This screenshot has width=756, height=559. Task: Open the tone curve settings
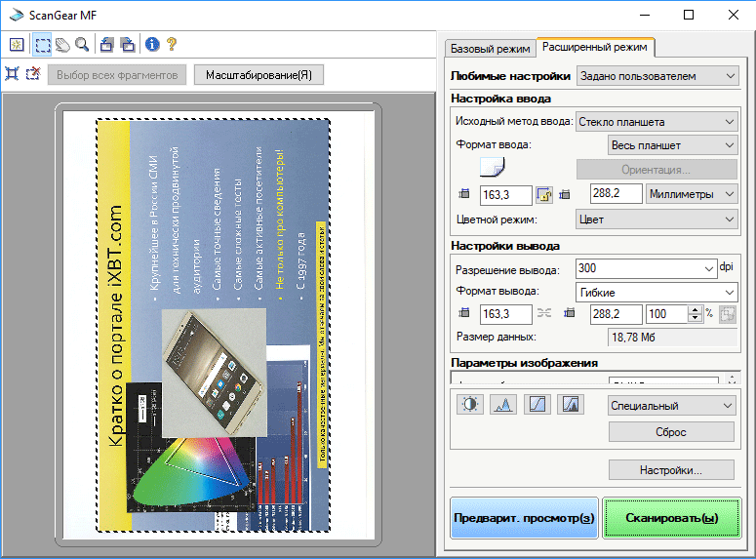click(x=537, y=405)
